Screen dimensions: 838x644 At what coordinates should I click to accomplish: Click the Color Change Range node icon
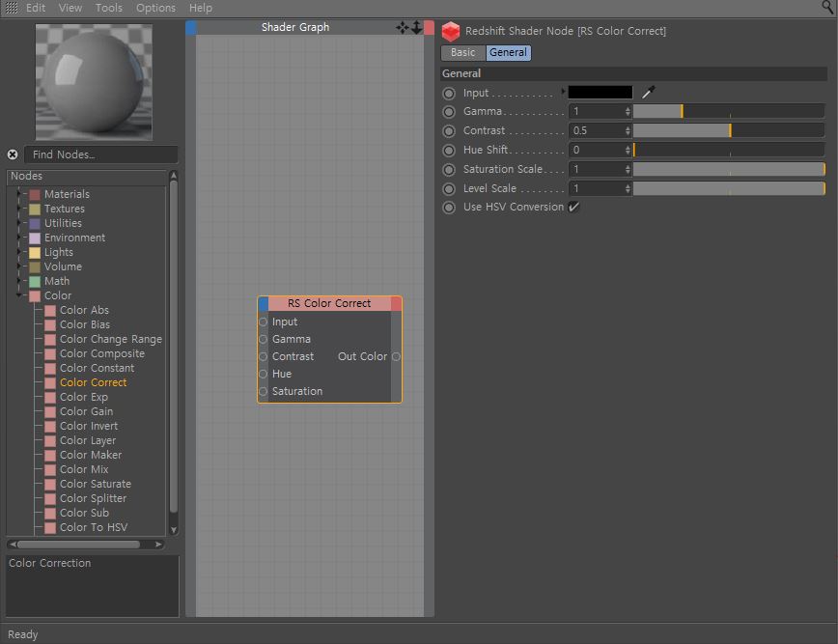(50, 339)
